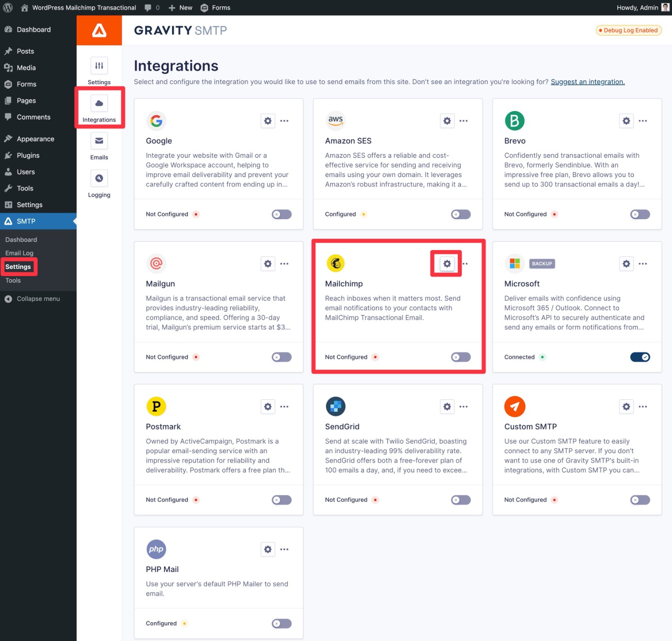Open the Google integration settings gear
The image size is (672, 641).
[x=268, y=121]
